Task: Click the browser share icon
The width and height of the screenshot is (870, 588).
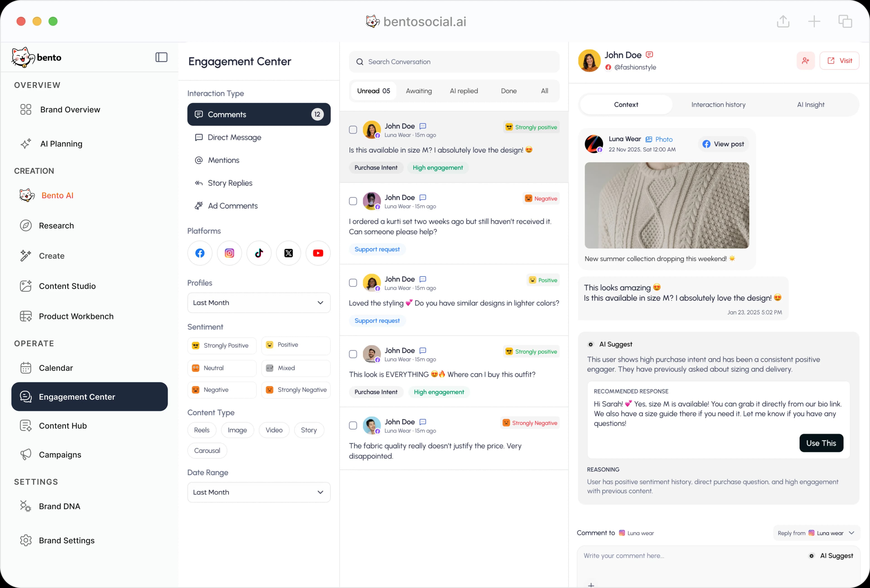Action: 783,21
